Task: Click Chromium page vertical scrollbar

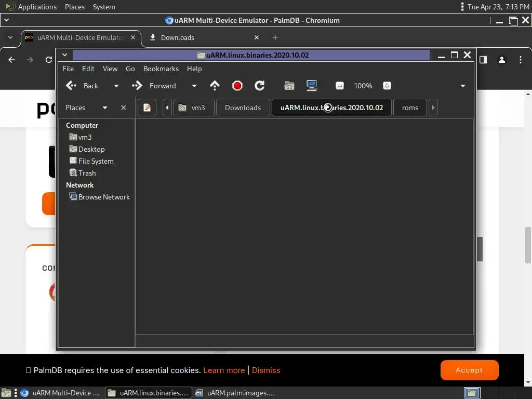Action: click(x=528, y=245)
